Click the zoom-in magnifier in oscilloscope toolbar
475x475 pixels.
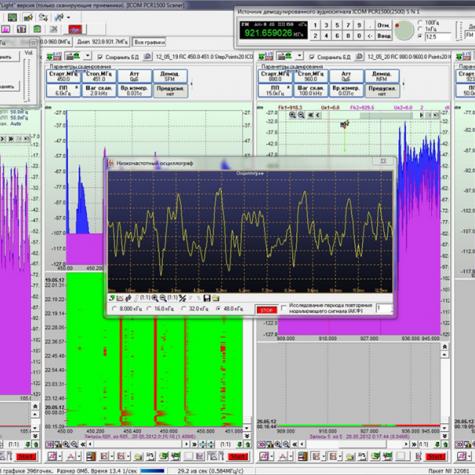click(155, 298)
